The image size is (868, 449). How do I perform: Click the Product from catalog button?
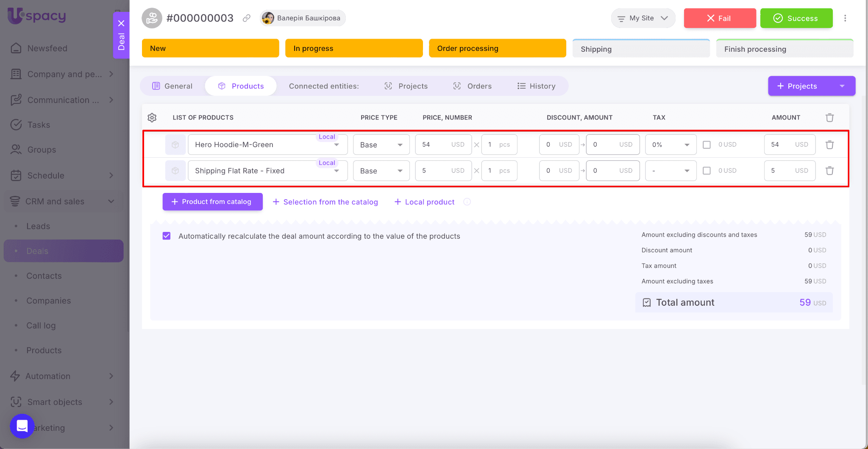(212, 202)
